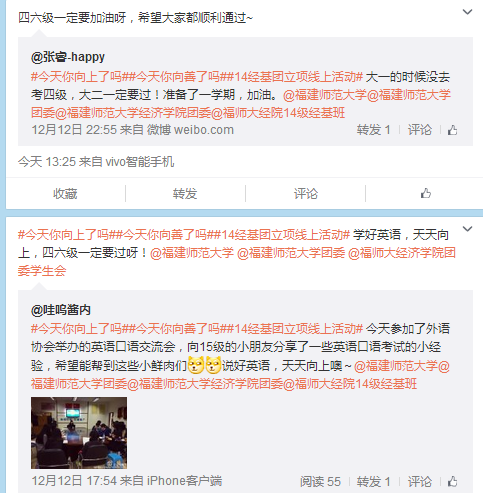The height and width of the screenshot is (493, 483).
Task: Click the first doge emoji
Action: (196, 365)
